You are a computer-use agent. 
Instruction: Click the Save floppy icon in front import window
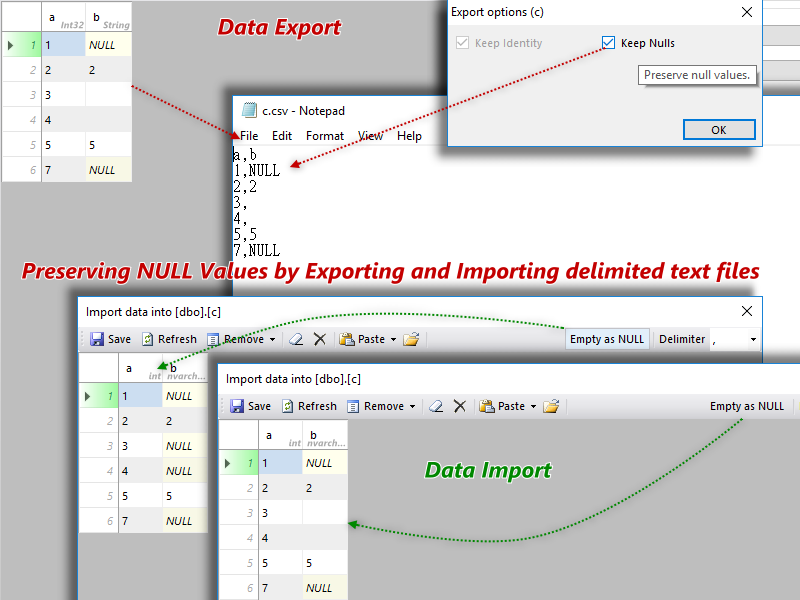[237, 406]
